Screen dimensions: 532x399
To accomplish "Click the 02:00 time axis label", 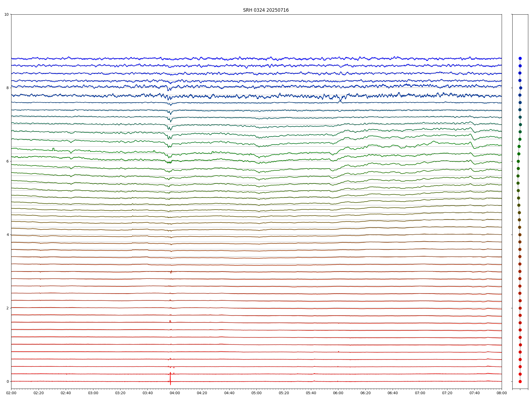I will click(x=11, y=393).
